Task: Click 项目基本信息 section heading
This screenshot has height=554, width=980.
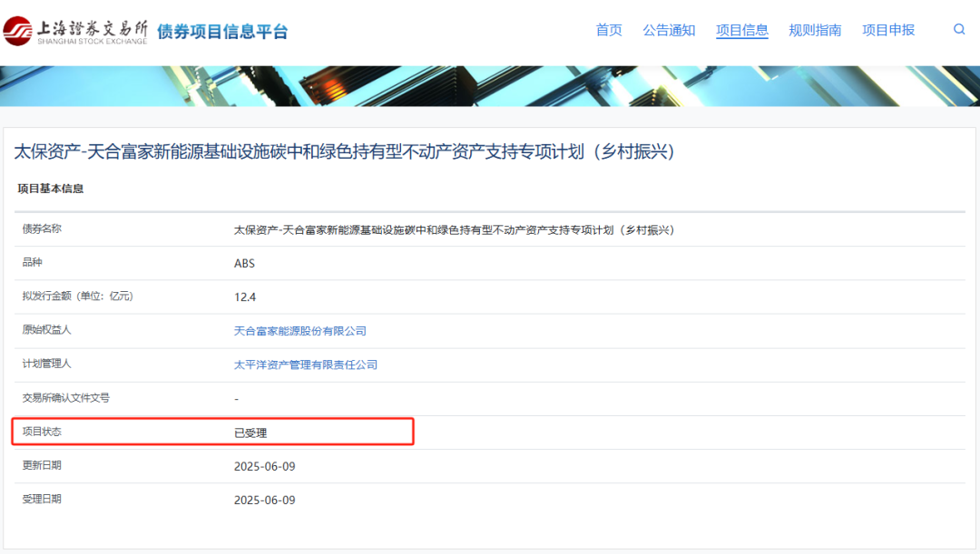Action: 51,189
